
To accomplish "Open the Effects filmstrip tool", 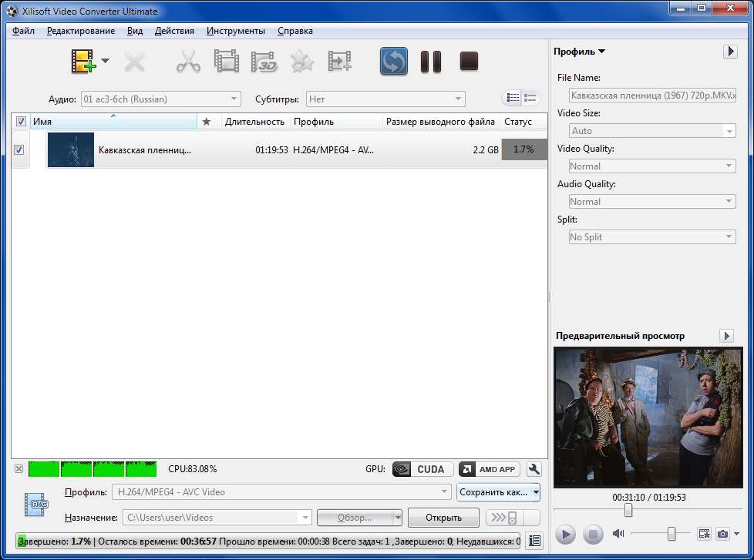I will click(x=227, y=61).
